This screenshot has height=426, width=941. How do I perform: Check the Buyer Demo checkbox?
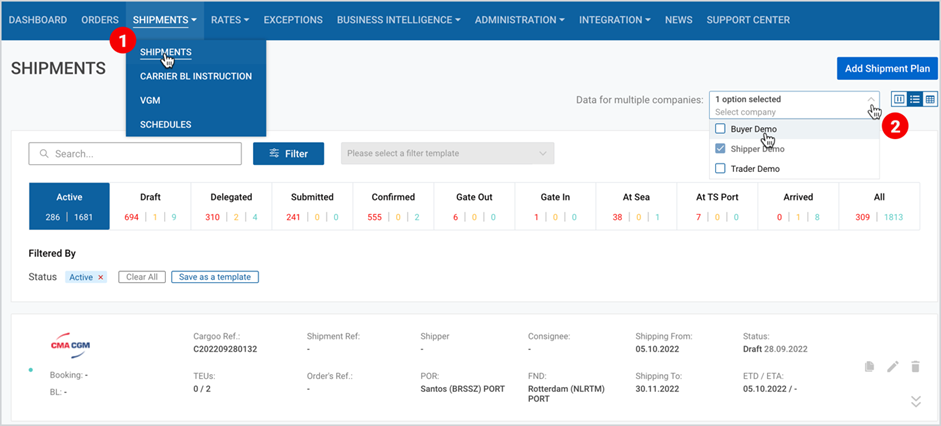(x=720, y=129)
